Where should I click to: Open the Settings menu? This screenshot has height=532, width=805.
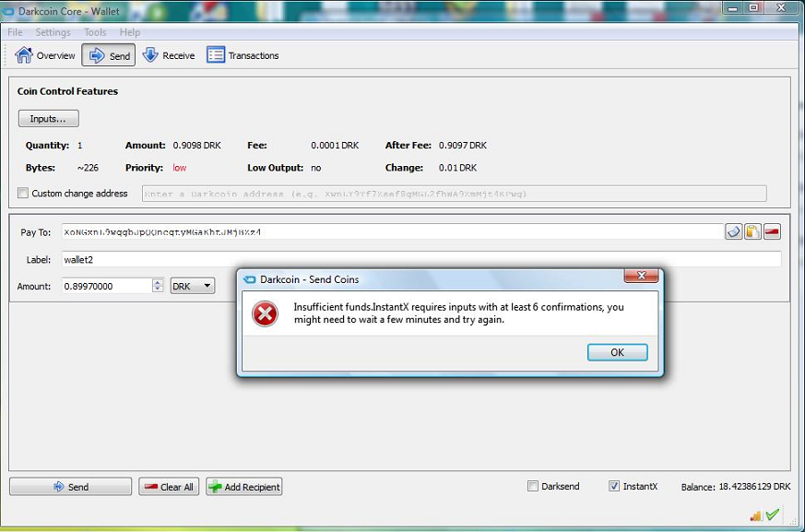53,32
